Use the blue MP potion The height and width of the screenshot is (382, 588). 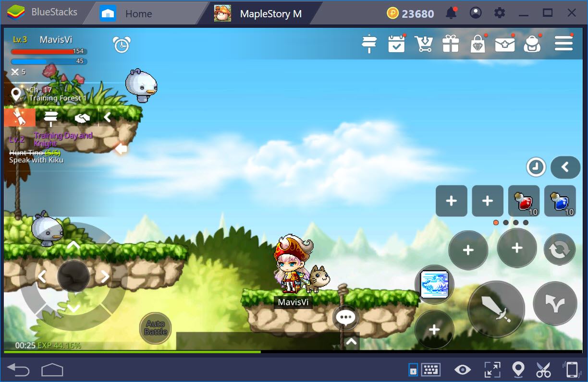(x=560, y=201)
